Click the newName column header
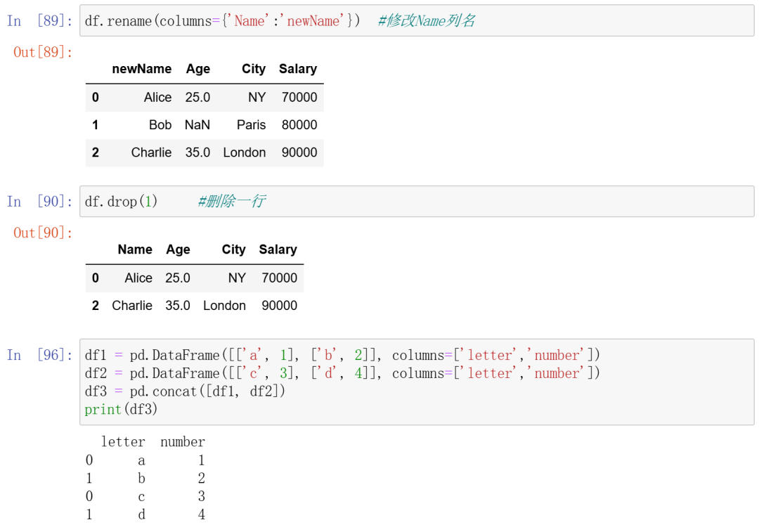759x532 pixels. pyautogui.click(x=141, y=69)
